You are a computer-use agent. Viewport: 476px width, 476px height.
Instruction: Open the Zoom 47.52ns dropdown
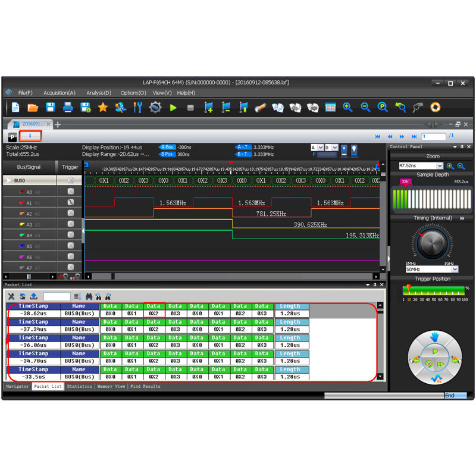click(x=440, y=166)
